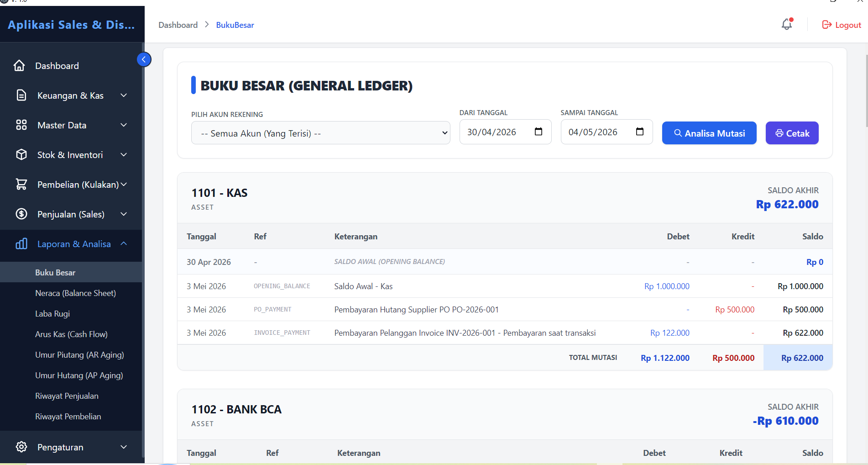Open the Pilih Akun Rekening dropdown
Screen dimensions: 868x465
click(320, 133)
